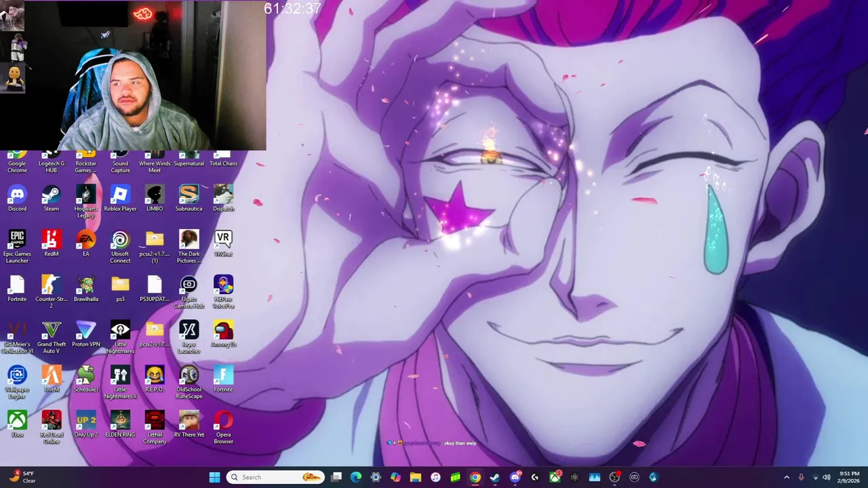Launch Steam from the desktop
The width and height of the screenshot is (868, 488).
[52, 199]
